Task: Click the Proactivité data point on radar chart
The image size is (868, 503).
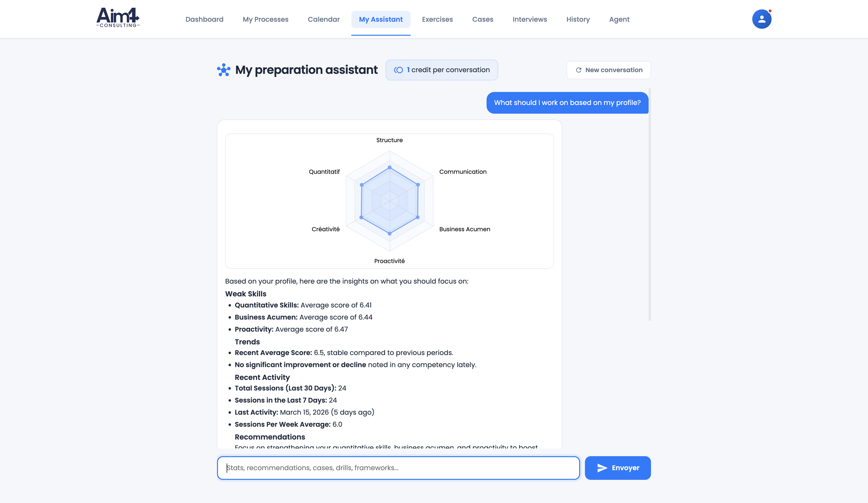Action: (390, 233)
